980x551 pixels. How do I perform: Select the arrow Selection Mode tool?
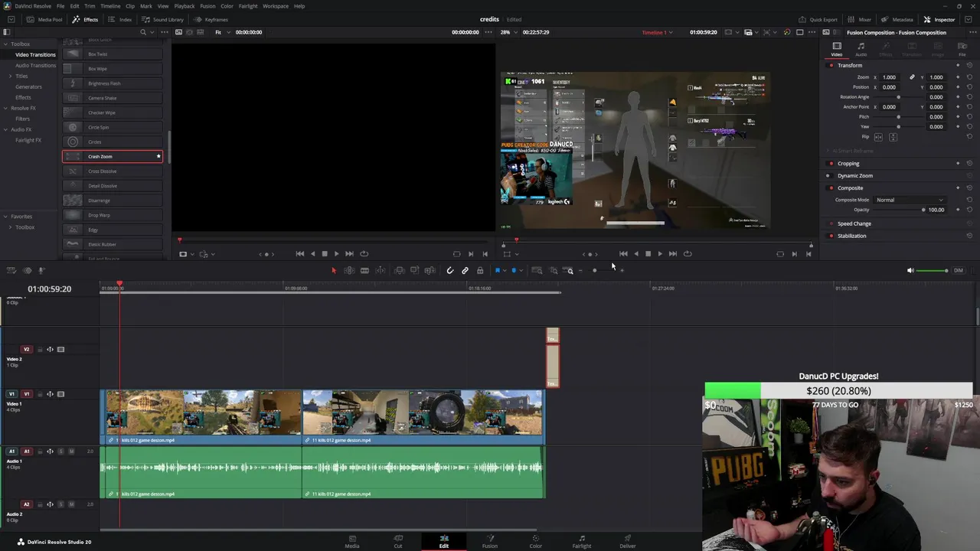point(333,270)
